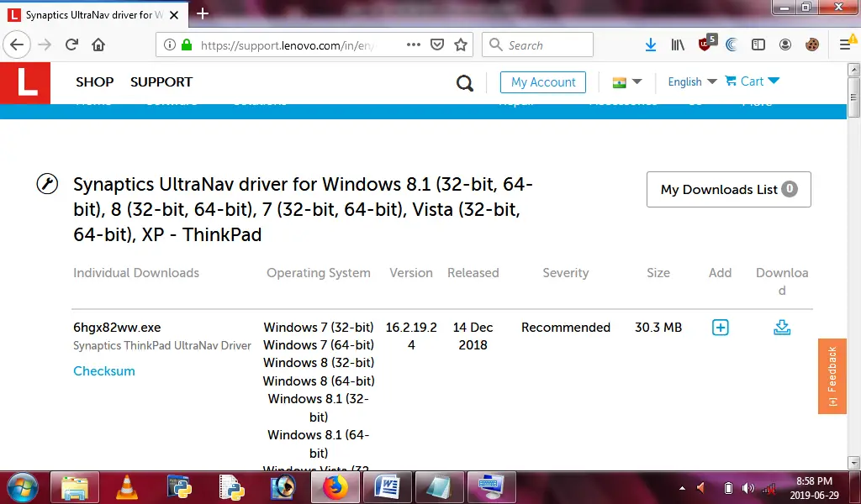Launch VLC media player from taskbar
This screenshot has height=504, width=861.
tap(127, 487)
